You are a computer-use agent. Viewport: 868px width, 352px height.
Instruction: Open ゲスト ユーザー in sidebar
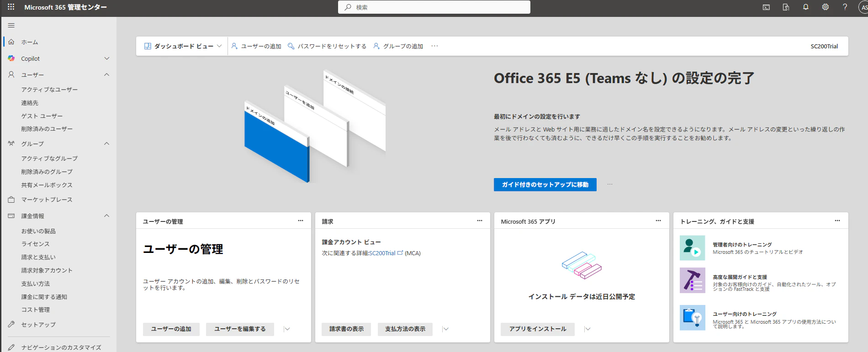42,116
